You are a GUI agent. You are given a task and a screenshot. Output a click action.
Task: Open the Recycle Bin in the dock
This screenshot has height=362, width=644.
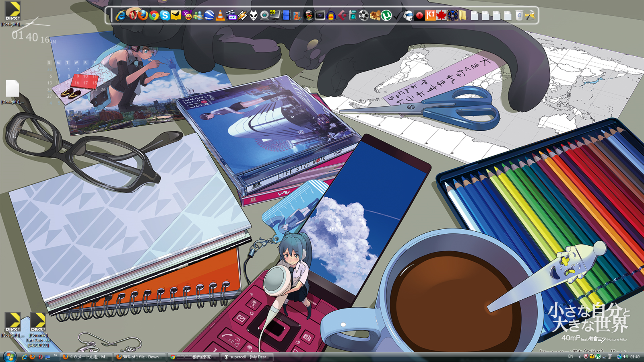point(519,15)
